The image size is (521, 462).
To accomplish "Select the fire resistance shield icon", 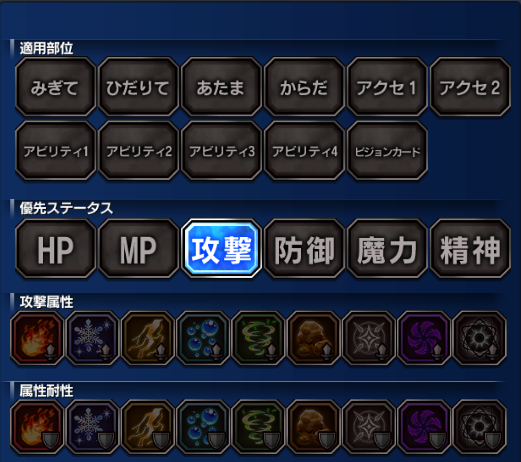I will coord(37,427).
